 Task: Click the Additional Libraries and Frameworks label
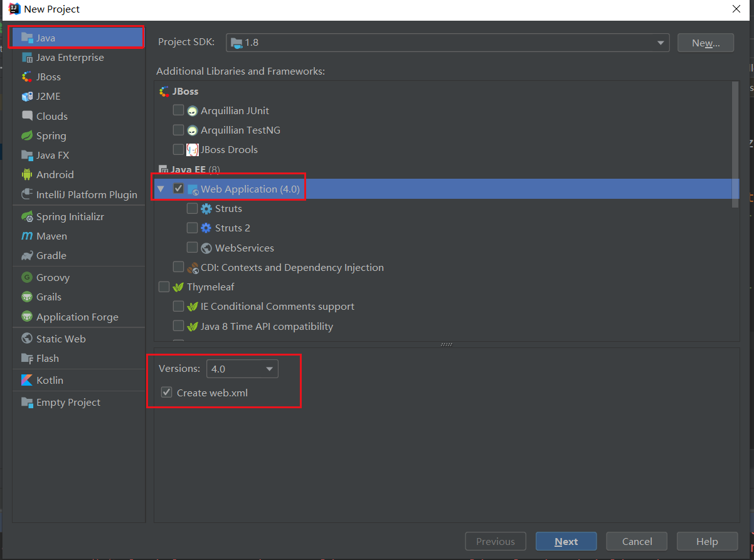tap(241, 71)
